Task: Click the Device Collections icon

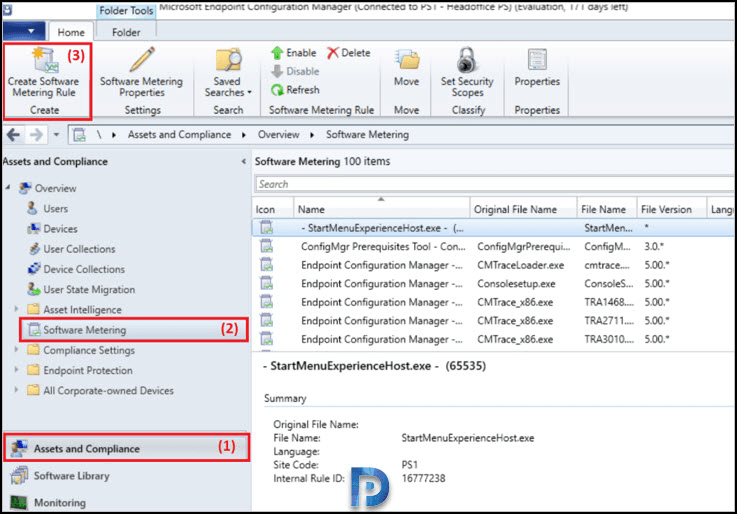Action: (34, 269)
